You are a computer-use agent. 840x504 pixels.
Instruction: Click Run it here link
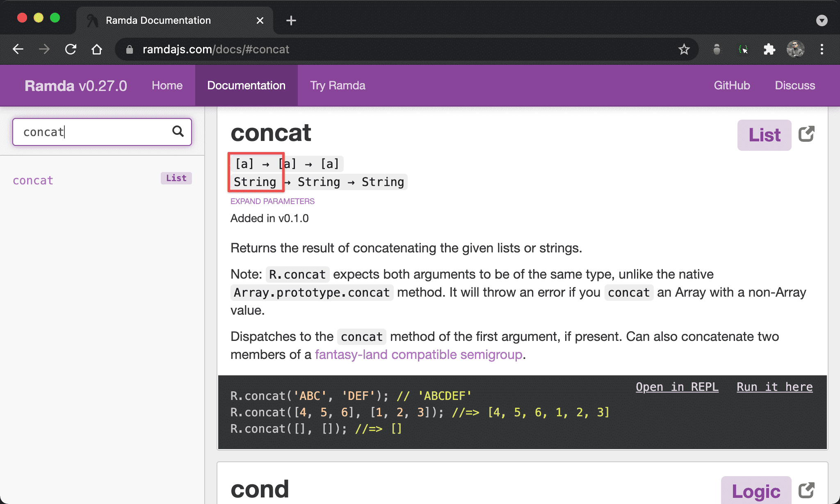(x=774, y=387)
